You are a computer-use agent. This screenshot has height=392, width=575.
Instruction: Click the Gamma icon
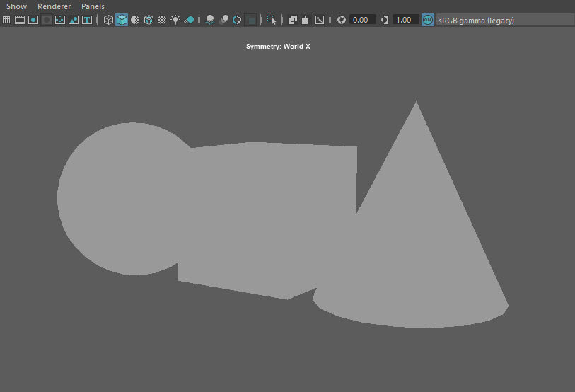coord(385,20)
